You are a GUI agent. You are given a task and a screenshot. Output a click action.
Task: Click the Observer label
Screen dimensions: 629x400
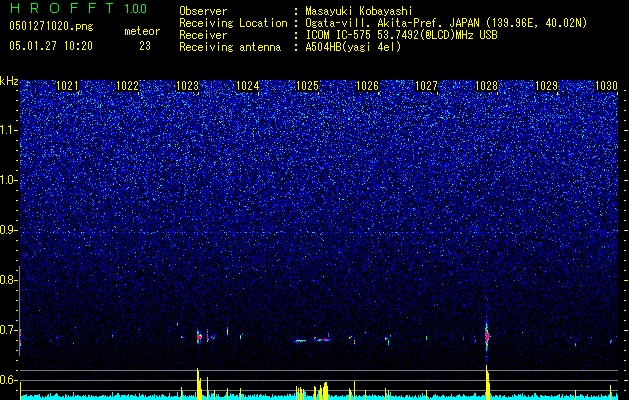(203, 11)
